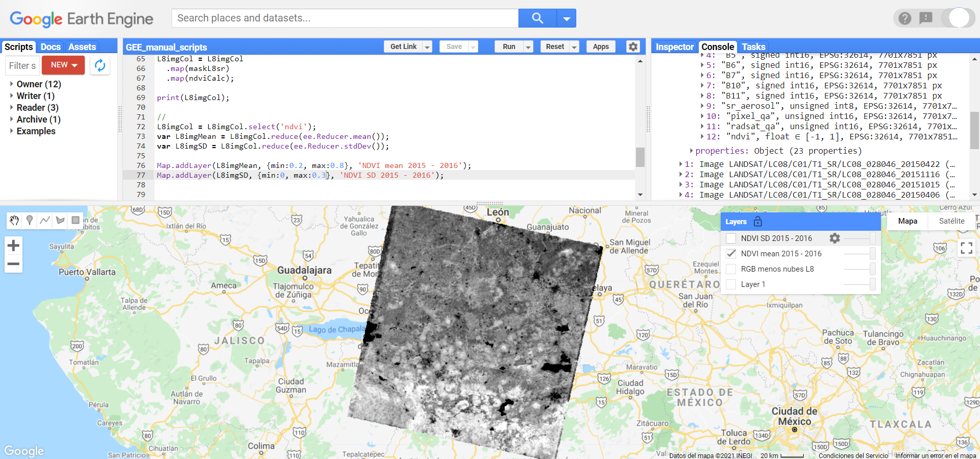Switch to the Assets tab
The height and width of the screenshot is (459, 980).
(x=82, y=47)
